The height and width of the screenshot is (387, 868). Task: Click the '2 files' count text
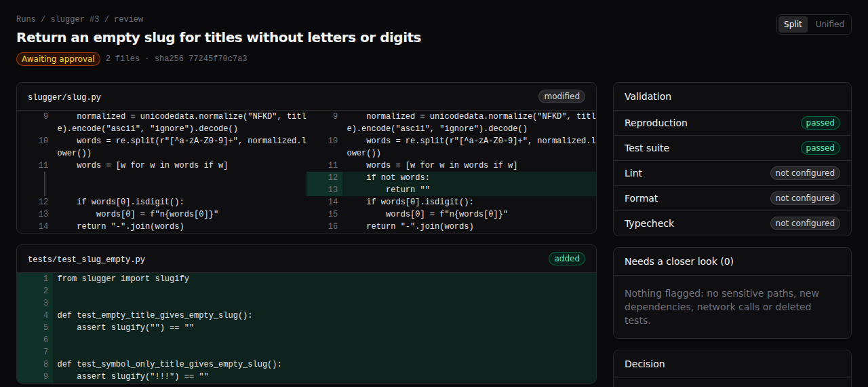123,59
